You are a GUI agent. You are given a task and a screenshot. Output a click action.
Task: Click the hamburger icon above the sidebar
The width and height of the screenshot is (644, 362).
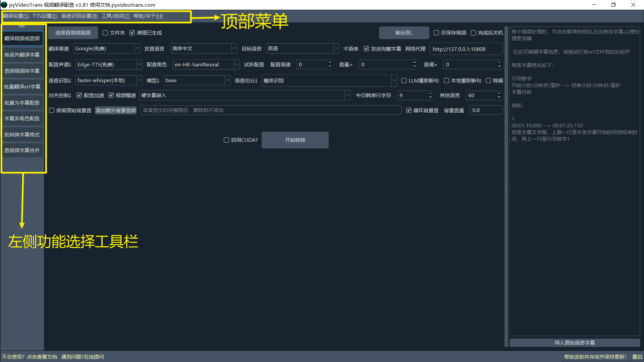pos(22,26)
